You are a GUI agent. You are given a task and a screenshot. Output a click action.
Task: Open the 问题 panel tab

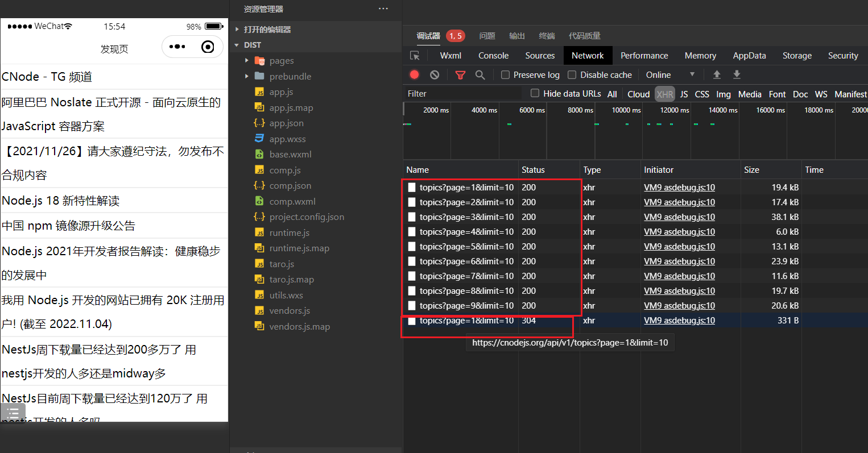point(487,36)
